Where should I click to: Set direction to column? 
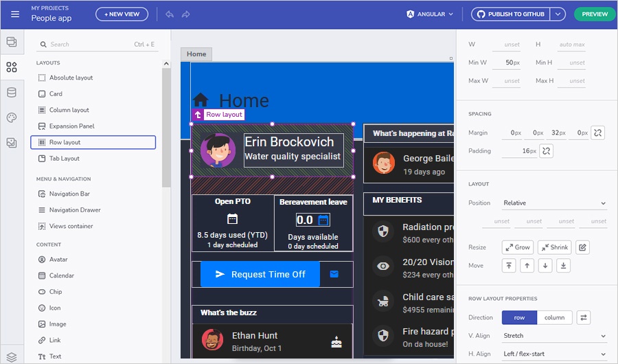tap(555, 317)
